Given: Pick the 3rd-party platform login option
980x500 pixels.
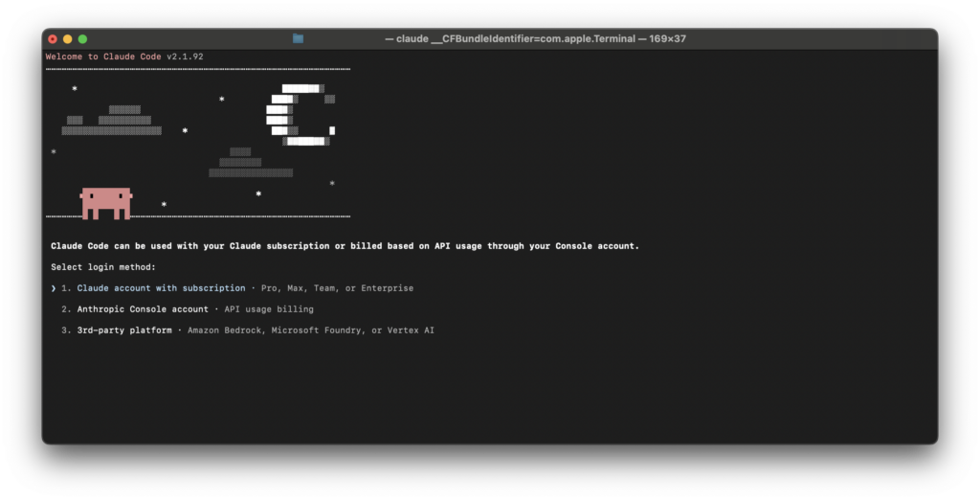Looking at the screenshot, I should click(x=124, y=330).
